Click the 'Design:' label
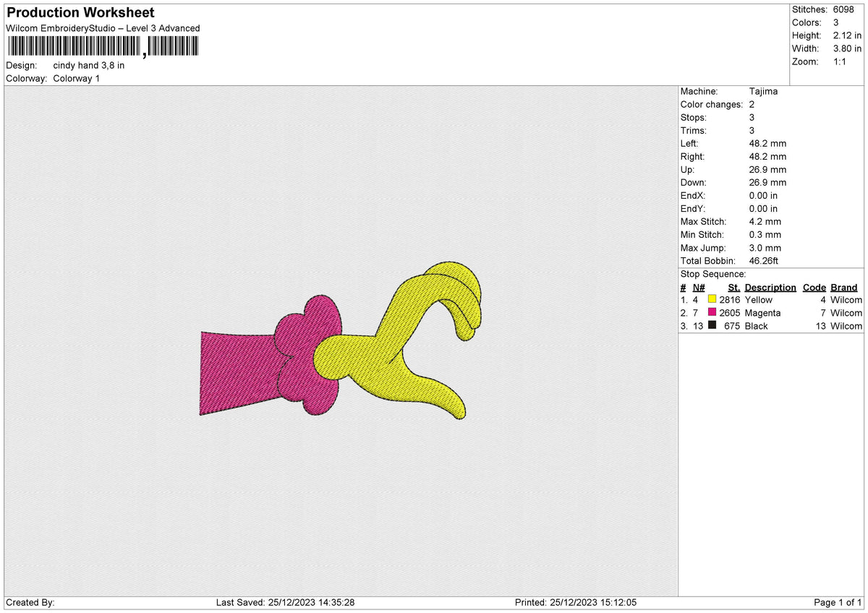 [x=22, y=65]
